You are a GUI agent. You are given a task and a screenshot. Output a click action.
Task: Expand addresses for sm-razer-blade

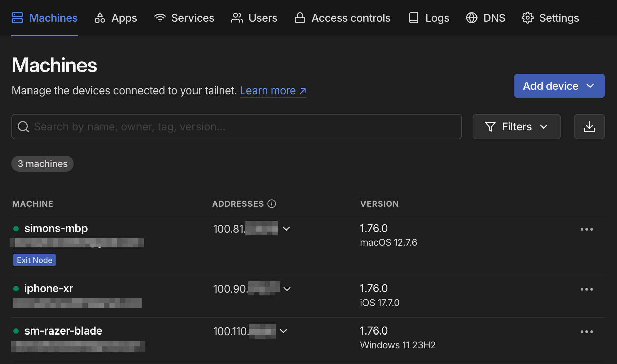pyautogui.click(x=283, y=331)
